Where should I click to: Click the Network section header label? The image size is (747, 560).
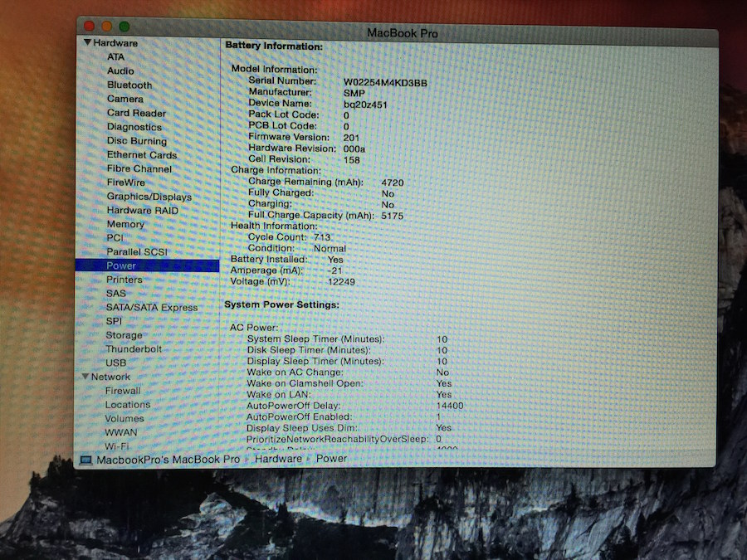click(x=110, y=377)
